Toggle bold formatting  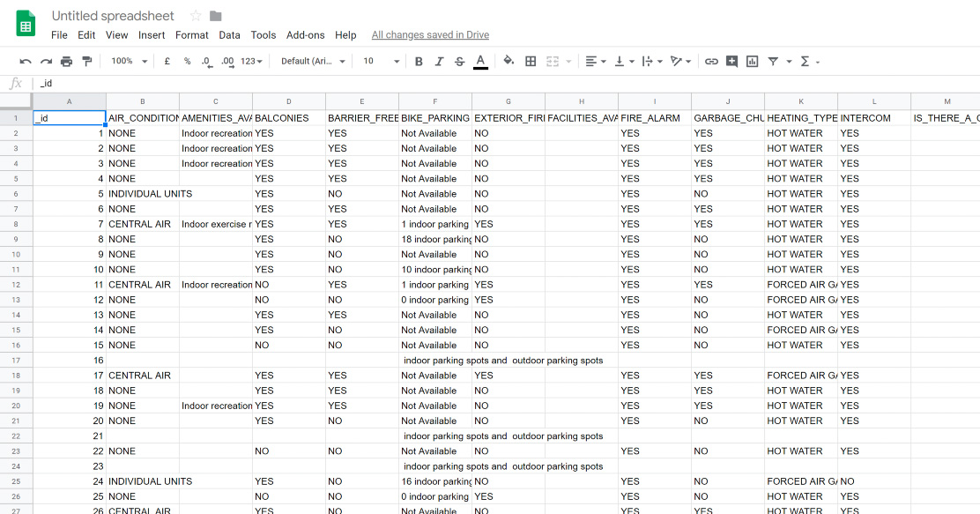click(x=419, y=62)
